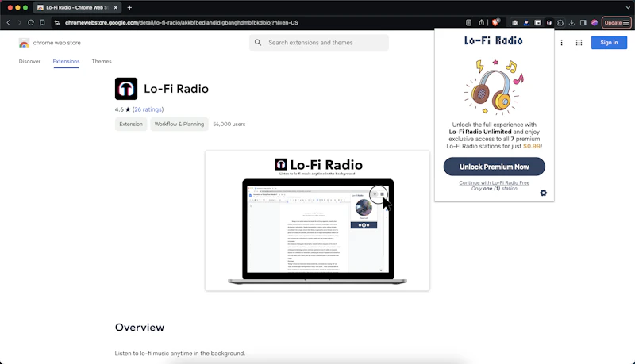Image resolution: width=635 pixels, height=364 pixels.
Task: Open the Lo-Fi Radio laptop preview image
Action: [317, 220]
